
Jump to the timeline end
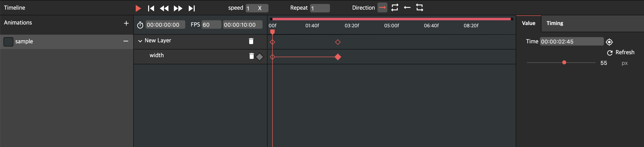point(192,8)
